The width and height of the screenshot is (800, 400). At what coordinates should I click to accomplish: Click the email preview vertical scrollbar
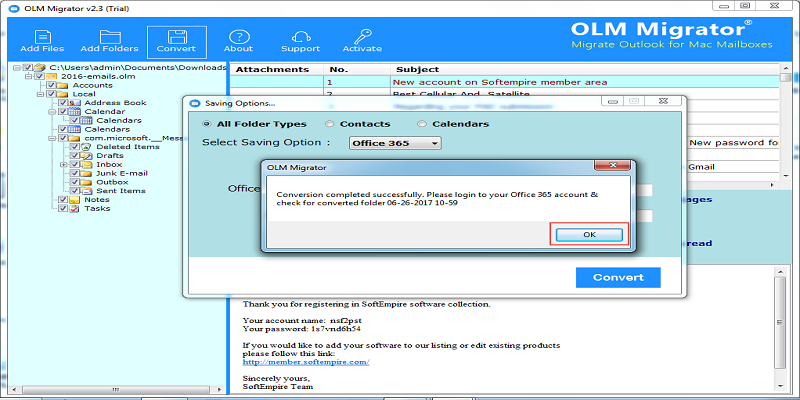(x=780, y=329)
